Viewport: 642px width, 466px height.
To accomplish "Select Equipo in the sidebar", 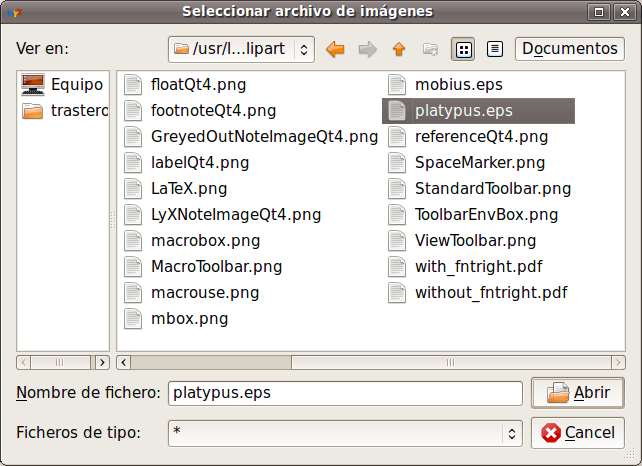I will click(63, 84).
